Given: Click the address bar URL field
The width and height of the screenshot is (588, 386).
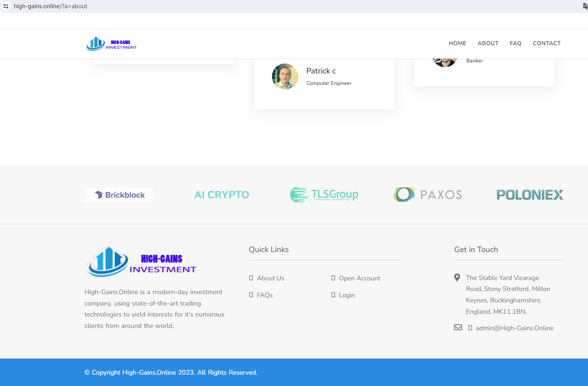Looking at the screenshot, I should (50, 6).
